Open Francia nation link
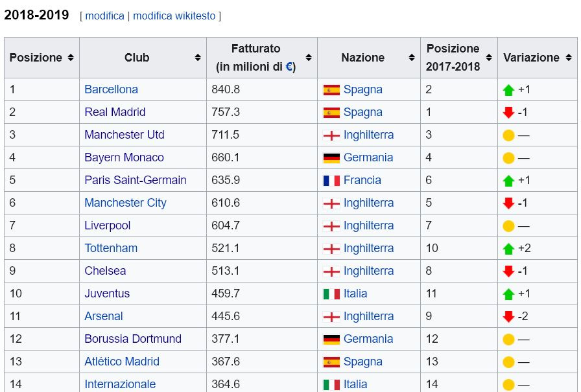Image resolution: width=581 pixels, height=392 pixels. (362, 180)
